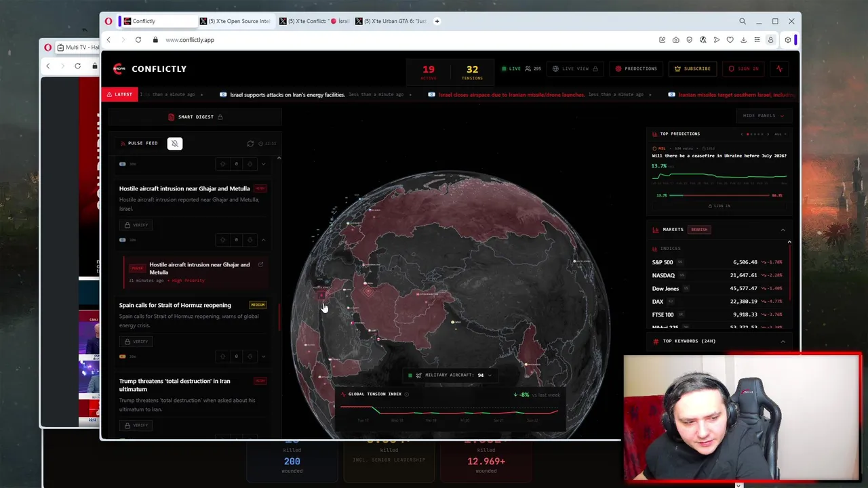Image resolution: width=868 pixels, height=488 pixels.
Task: Add page to bookmarks heart icon
Action: click(x=730, y=40)
